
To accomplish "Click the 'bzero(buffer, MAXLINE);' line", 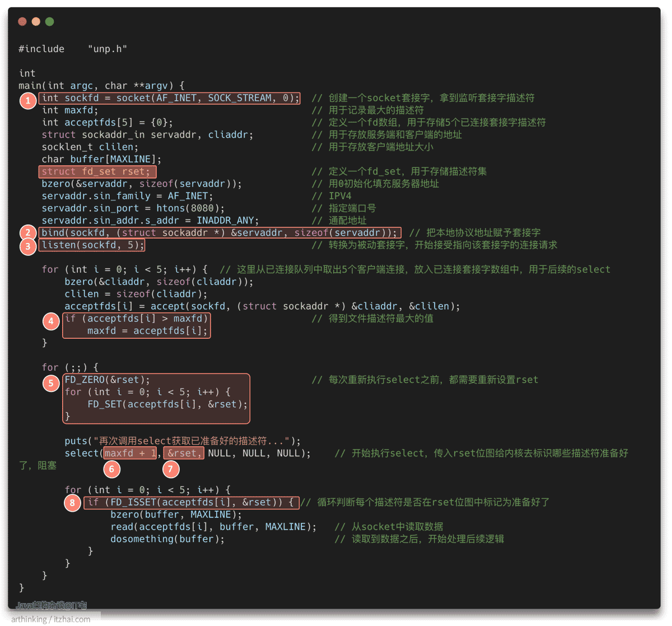I will click(x=176, y=515).
